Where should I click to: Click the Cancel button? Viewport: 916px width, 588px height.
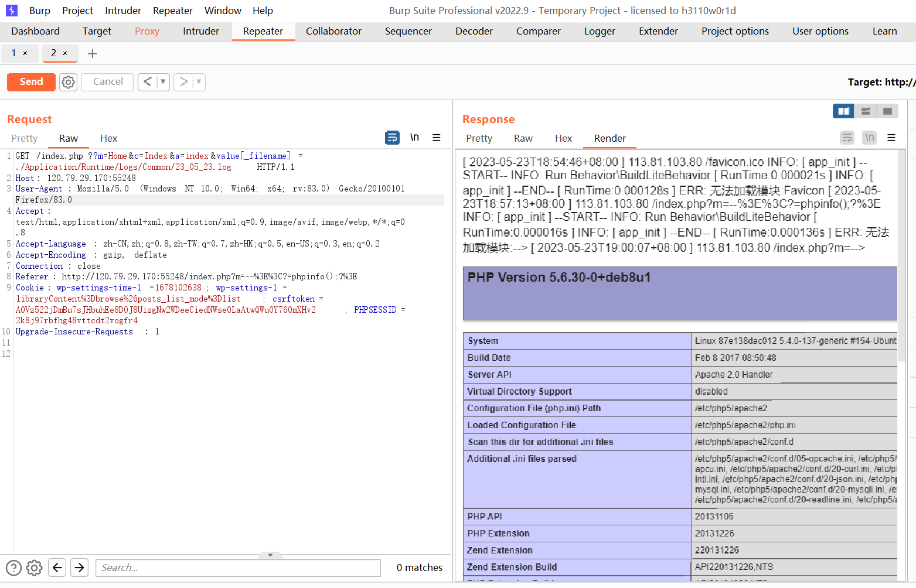pyautogui.click(x=108, y=82)
